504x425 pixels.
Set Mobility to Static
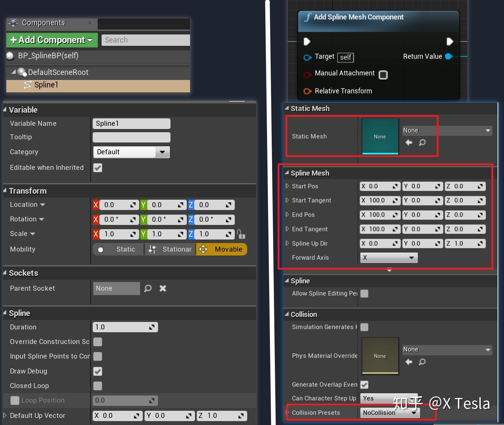click(x=118, y=249)
